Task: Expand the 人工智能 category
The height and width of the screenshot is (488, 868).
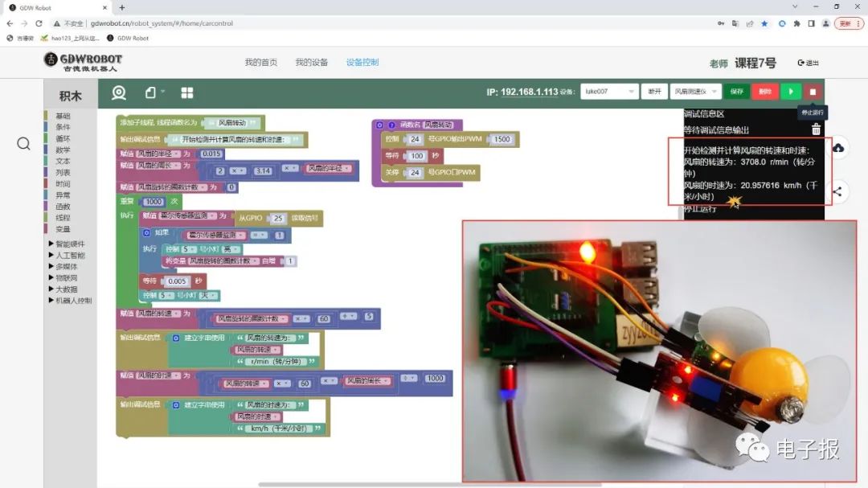Action: click(67, 256)
